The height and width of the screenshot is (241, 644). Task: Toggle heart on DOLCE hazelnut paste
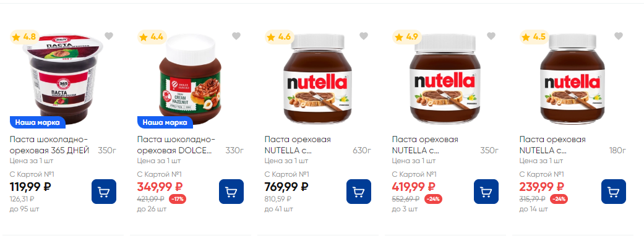tap(236, 36)
